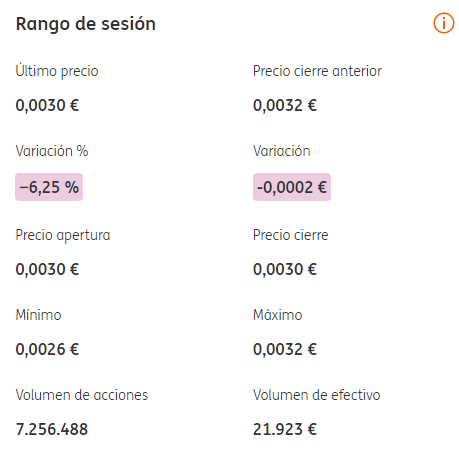The image size is (459, 453).
Task: Click the Volumen de efectivo value 21.923 €
Action: pyautogui.click(x=285, y=429)
